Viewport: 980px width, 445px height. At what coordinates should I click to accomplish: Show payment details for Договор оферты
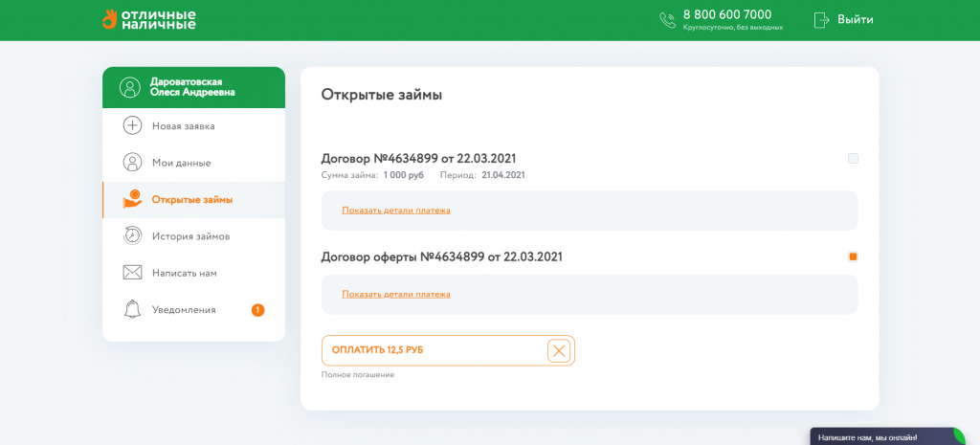[x=396, y=294]
